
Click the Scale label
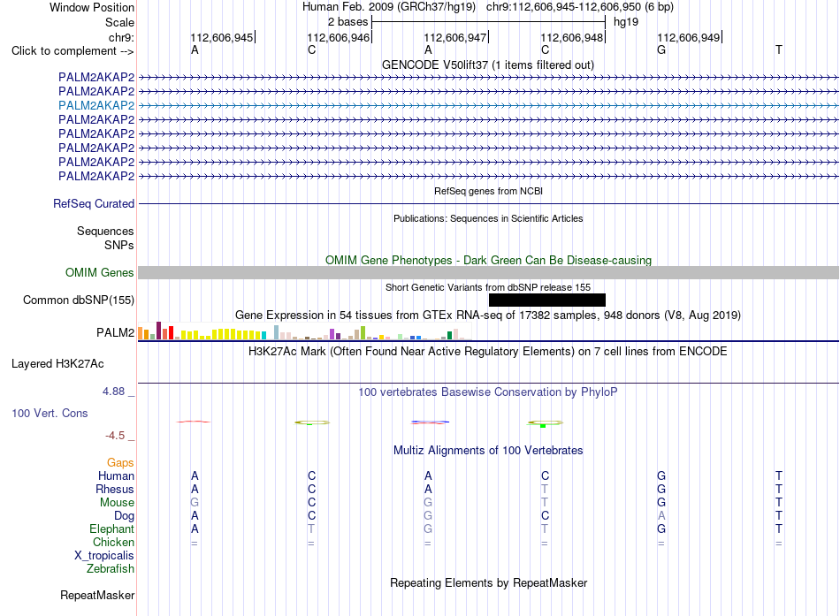point(119,22)
